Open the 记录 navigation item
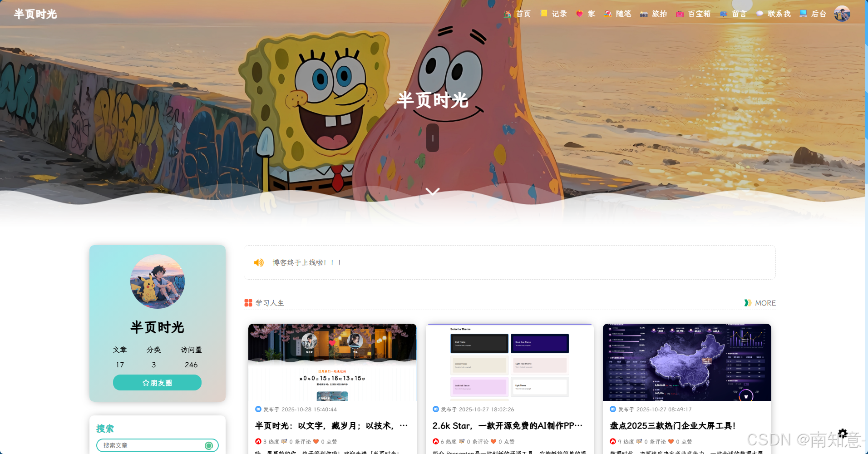This screenshot has width=868, height=454. [x=553, y=14]
